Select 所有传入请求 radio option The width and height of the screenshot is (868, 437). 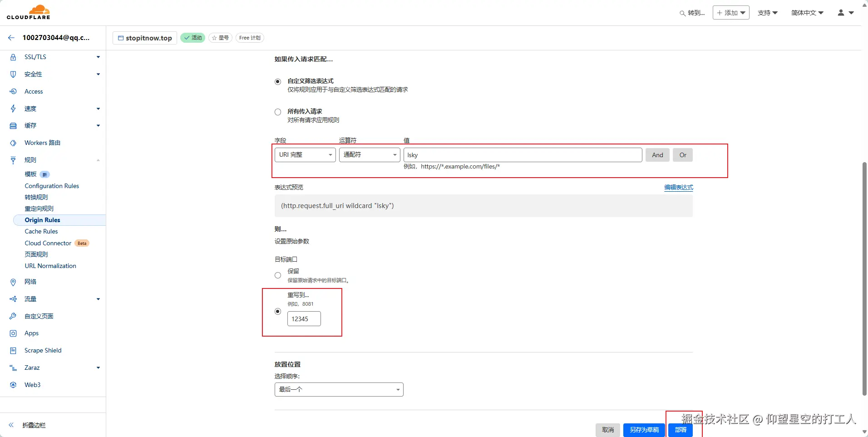(278, 112)
